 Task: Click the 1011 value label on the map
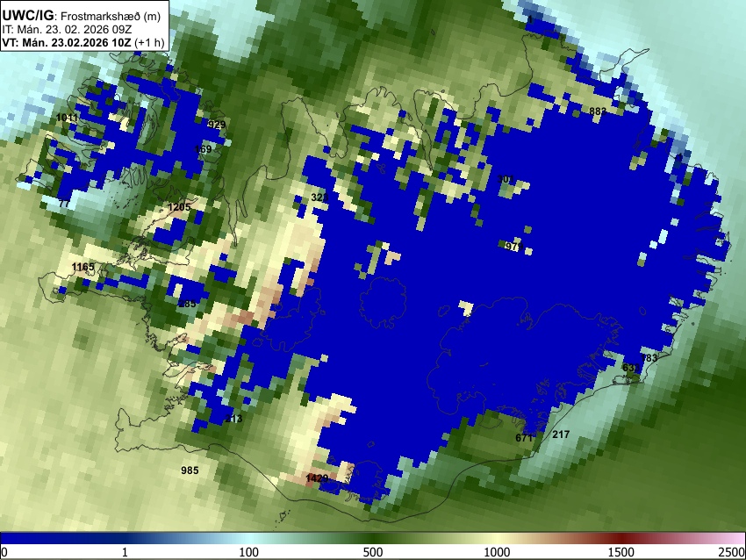point(67,118)
